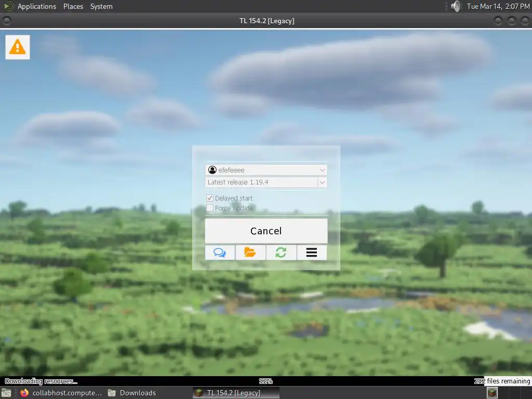Click the main menu logo left of Applications
532x399 pixels.
coord(8,6)
